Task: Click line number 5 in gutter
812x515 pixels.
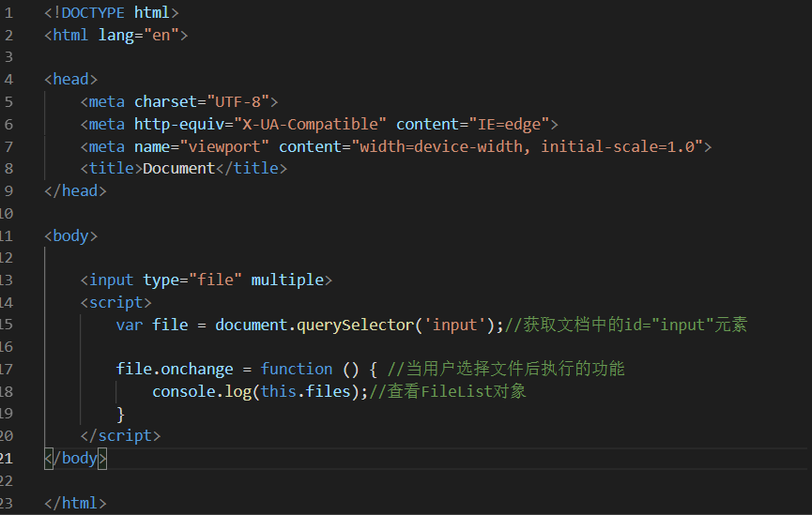Action: click(8, 102)
